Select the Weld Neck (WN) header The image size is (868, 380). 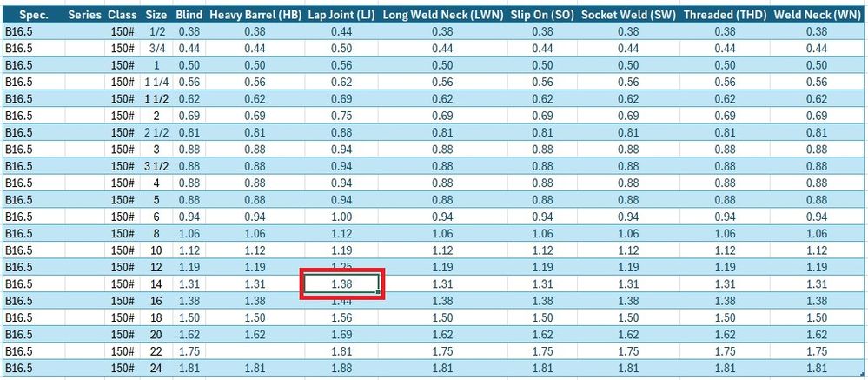click(817, 15)
